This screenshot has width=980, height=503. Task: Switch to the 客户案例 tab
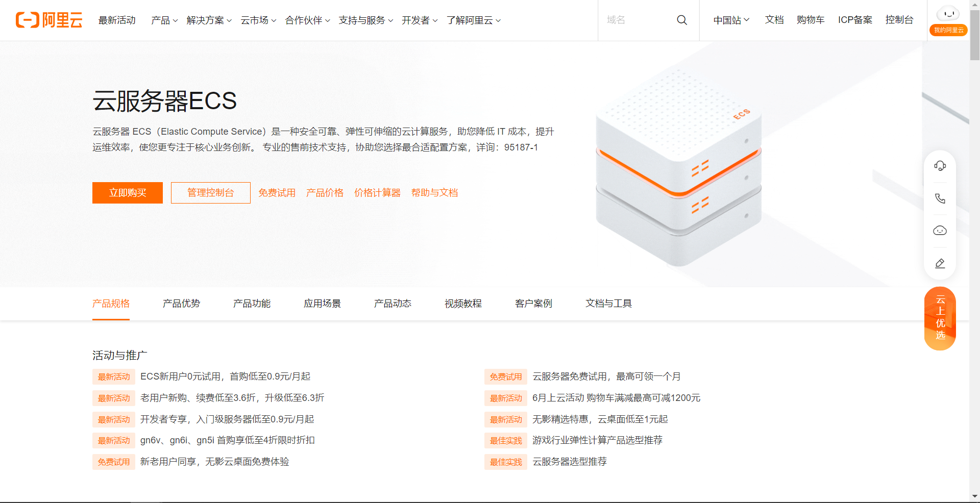coord(533,304)
